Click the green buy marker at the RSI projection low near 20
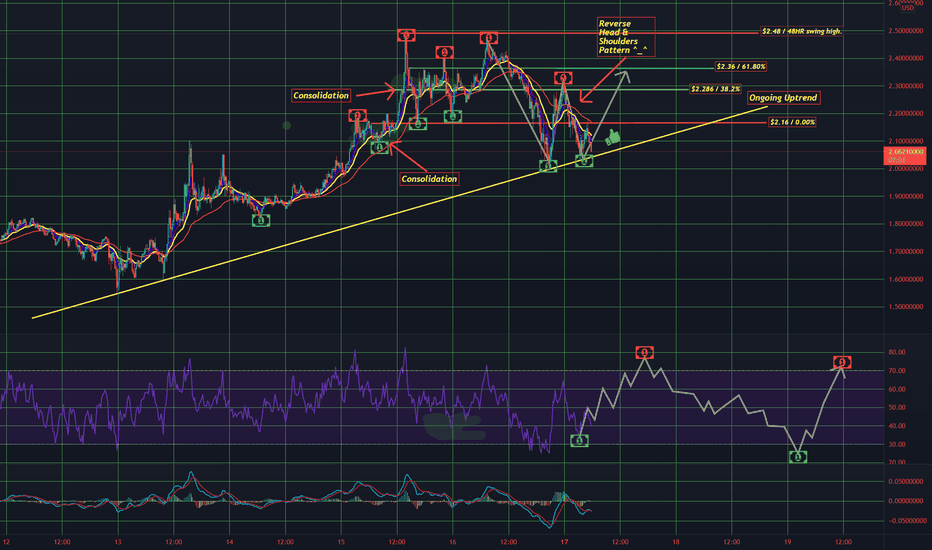The width and height of the screenshot is (932, 550). 798,457
